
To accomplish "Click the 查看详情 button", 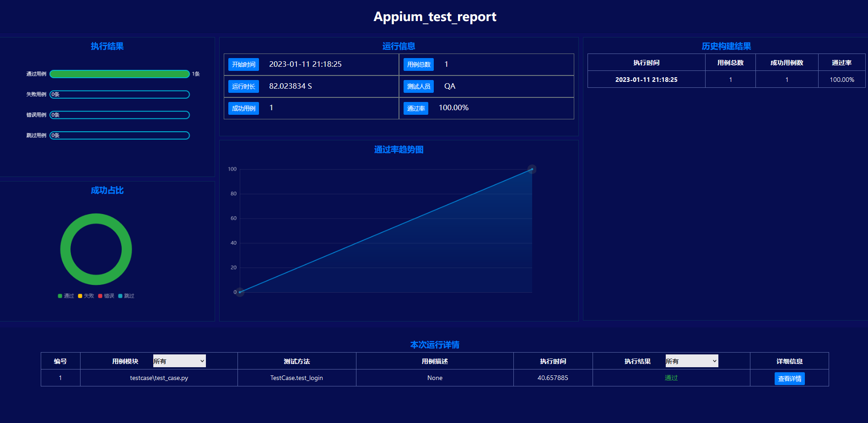I will click(789, 379).
